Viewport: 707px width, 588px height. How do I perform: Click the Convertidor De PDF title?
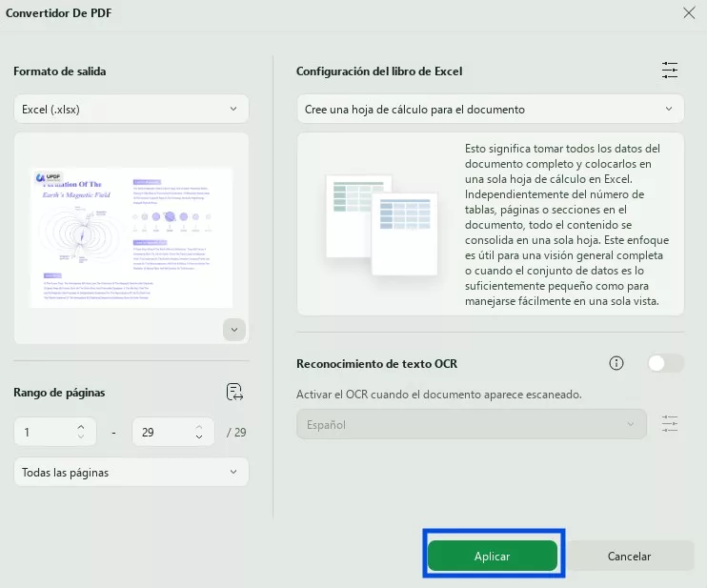[58, 13]
